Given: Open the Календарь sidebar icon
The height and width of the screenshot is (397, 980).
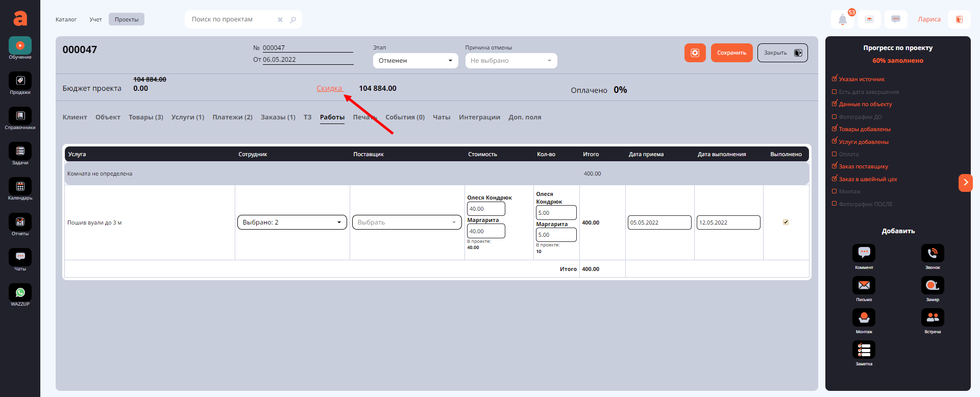Looking at the screenshot, I should (20, 187).
